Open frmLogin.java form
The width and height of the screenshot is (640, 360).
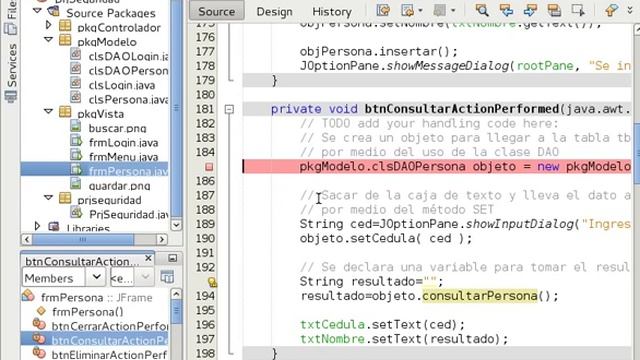click(x=123, y=143)
